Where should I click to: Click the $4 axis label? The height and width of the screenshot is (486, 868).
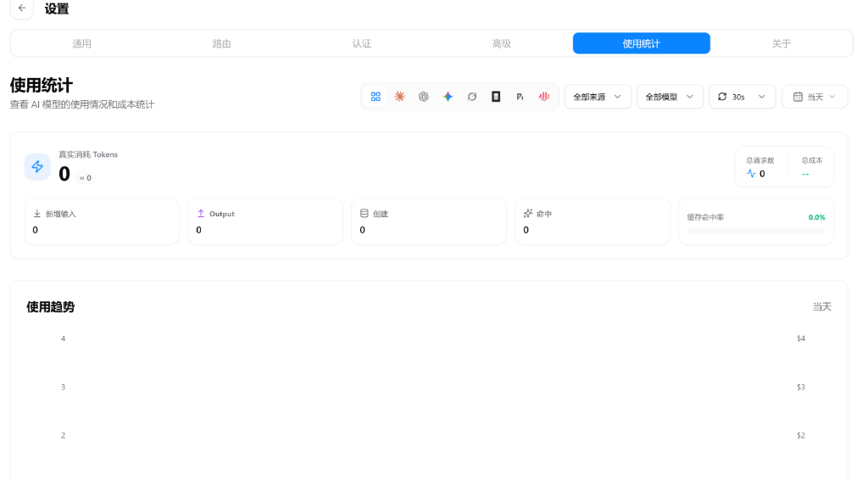click(x=801, y=338)
